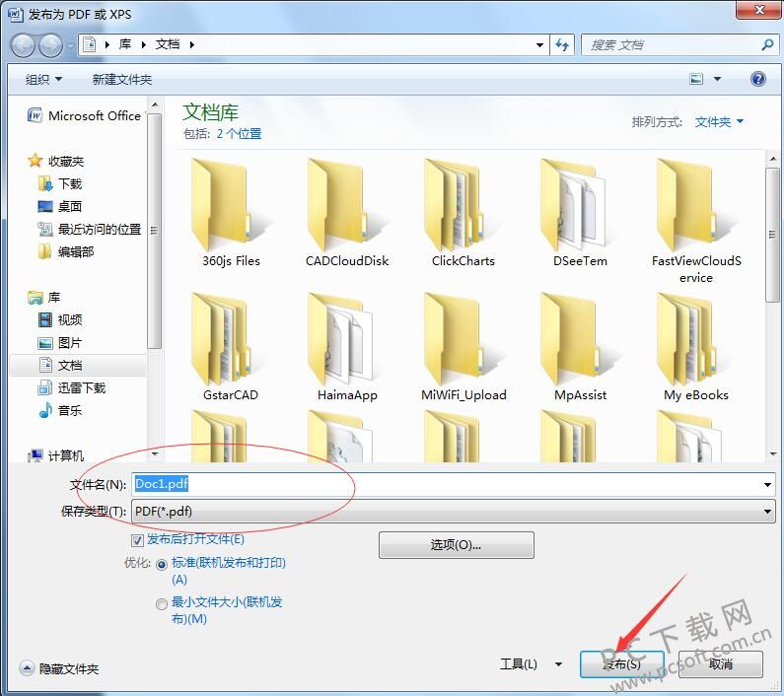Click the navigation pane scrollbar
Screen dimensions: 784x696
click(154, 230)
